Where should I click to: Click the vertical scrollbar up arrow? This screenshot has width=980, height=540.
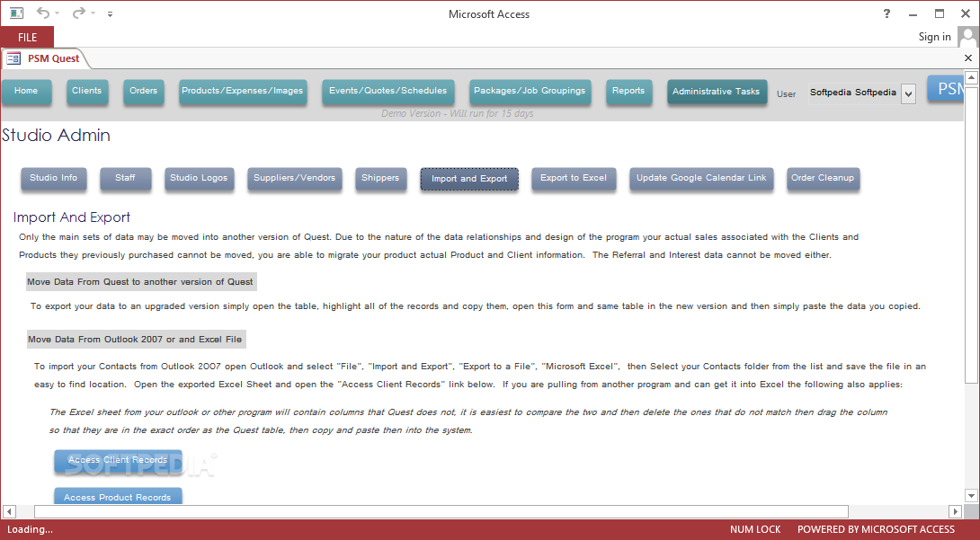pos(971,77)
